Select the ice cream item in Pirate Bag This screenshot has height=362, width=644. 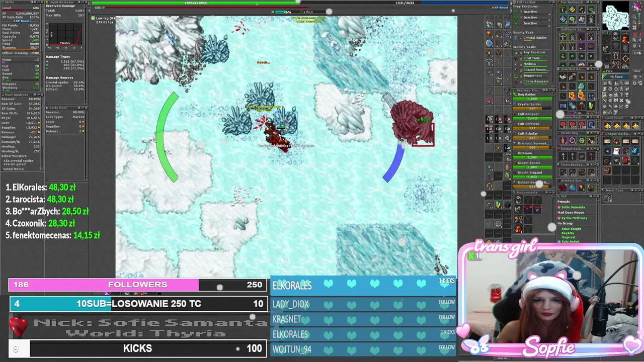563,140
